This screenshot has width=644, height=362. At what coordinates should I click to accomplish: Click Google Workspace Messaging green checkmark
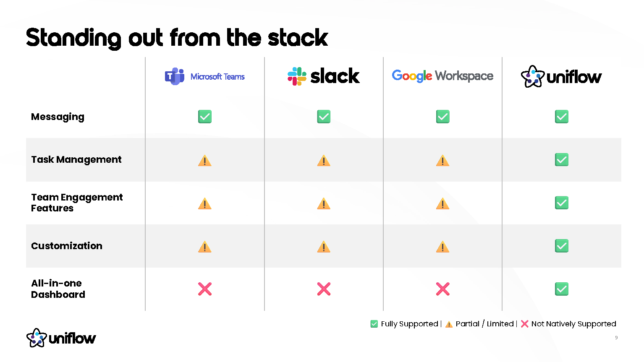442,117
